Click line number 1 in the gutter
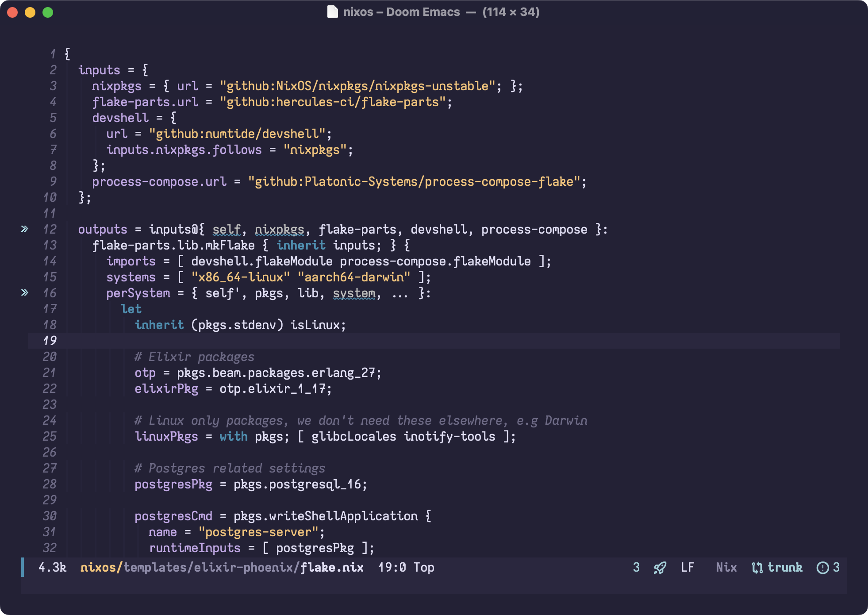The image size is (868, 615). coord(53,54)
